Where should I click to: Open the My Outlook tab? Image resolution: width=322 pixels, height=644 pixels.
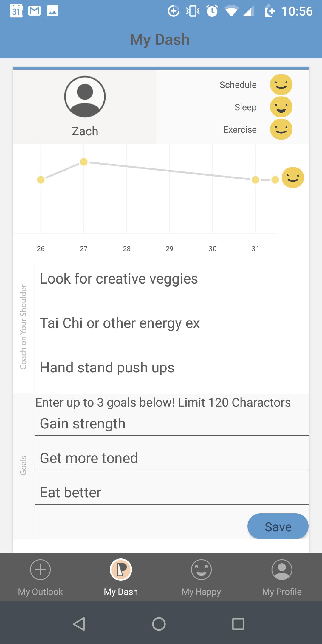(41, 577)
